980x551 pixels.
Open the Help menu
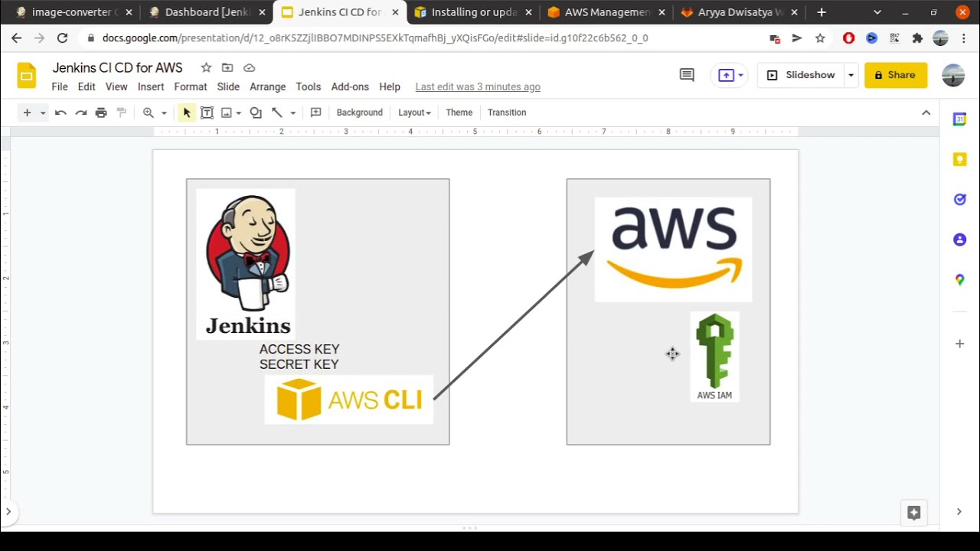(x=390, y=86)
